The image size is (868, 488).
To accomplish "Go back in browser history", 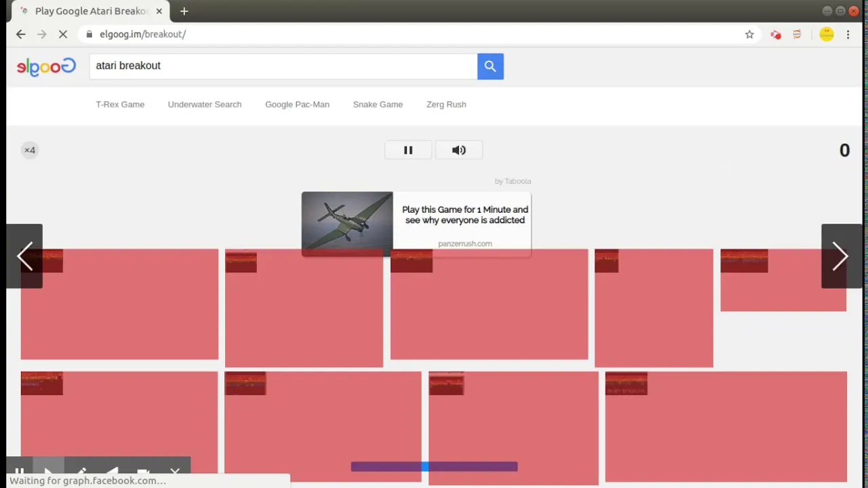I will (x=21, y=34).
